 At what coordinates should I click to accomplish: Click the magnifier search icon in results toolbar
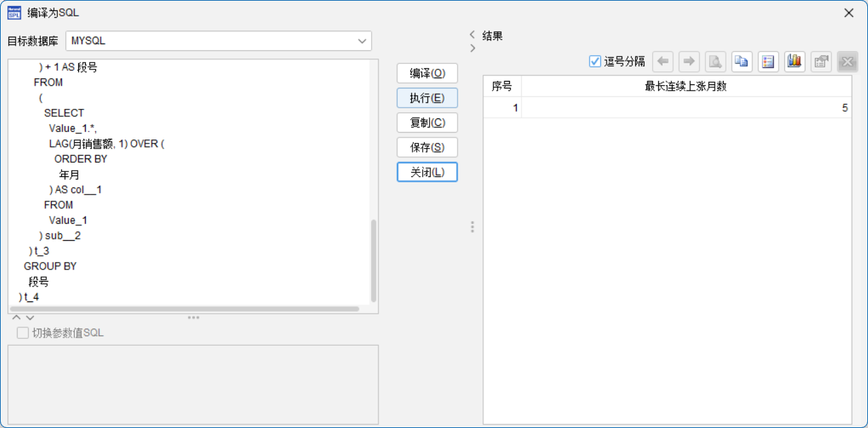click(x=716, y=62)
